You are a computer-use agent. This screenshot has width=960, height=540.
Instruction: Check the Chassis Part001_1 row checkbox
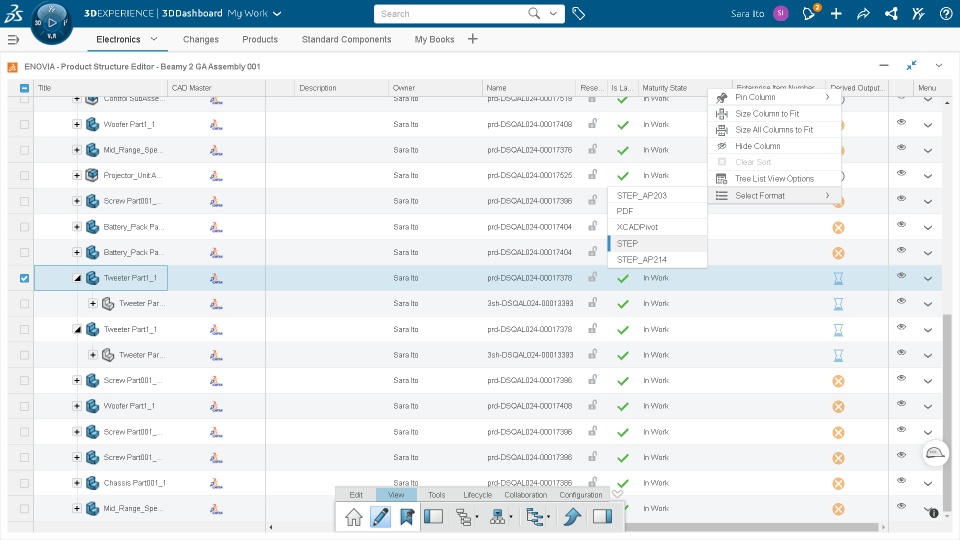click(x=24, y=483)
